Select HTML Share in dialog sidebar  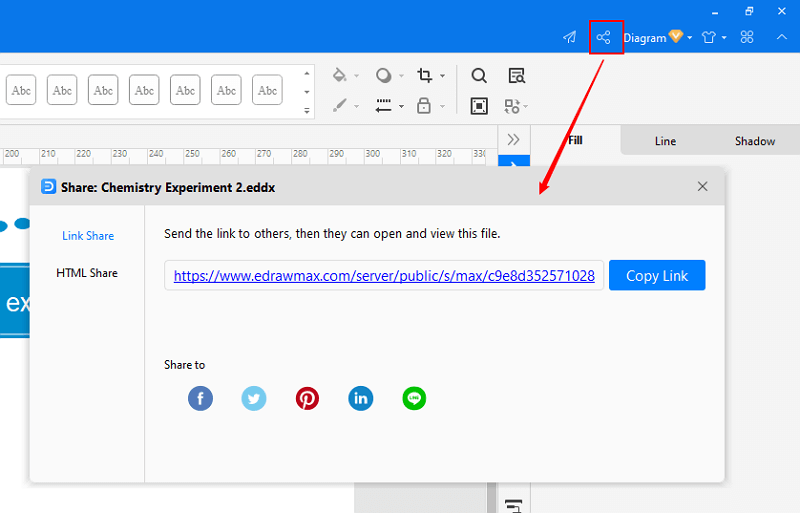(87, 273)
